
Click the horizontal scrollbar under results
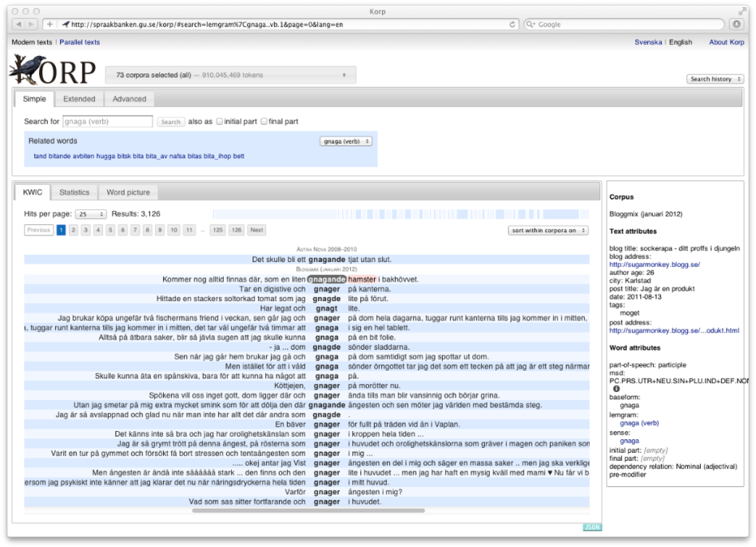click(x=308, y=510)
